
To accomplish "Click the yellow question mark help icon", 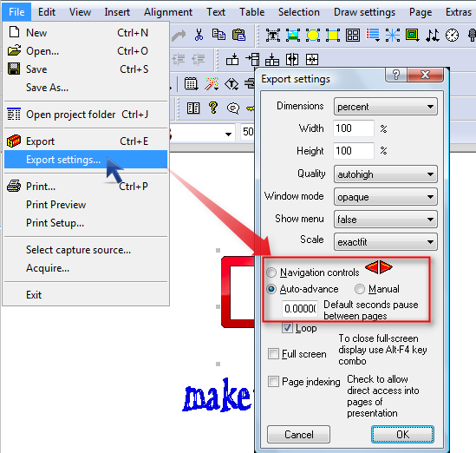I will coord(213,108).
